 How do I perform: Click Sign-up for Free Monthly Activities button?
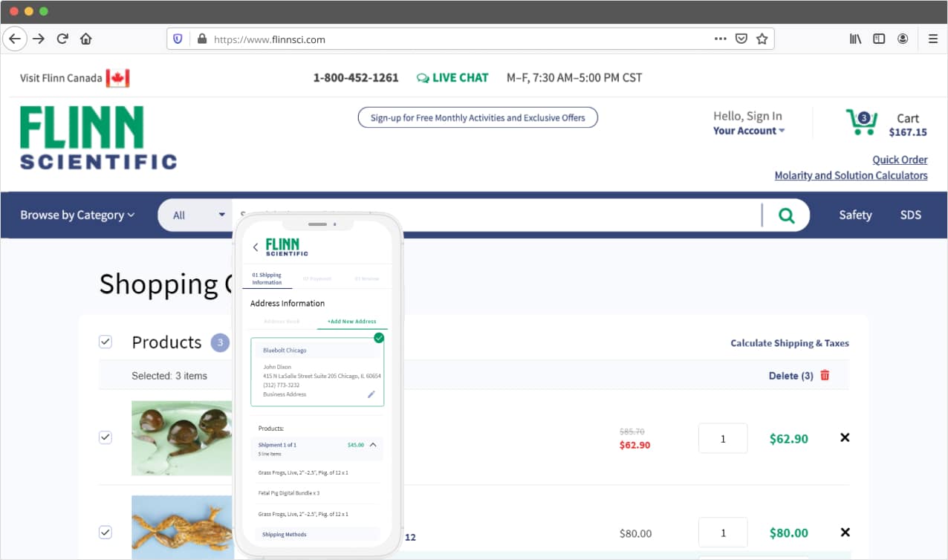pos(478,117)
